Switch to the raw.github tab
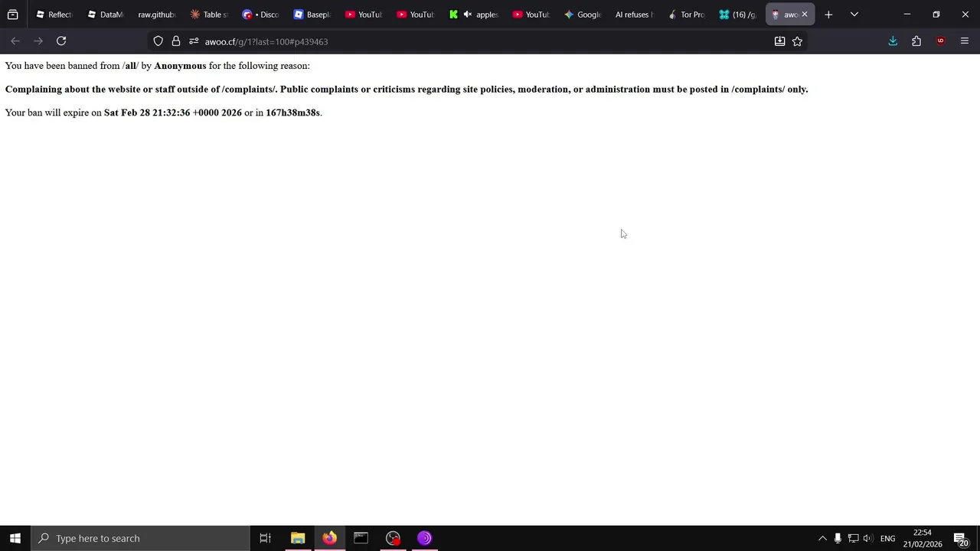The image size is (980, 551). pos(157,15)
